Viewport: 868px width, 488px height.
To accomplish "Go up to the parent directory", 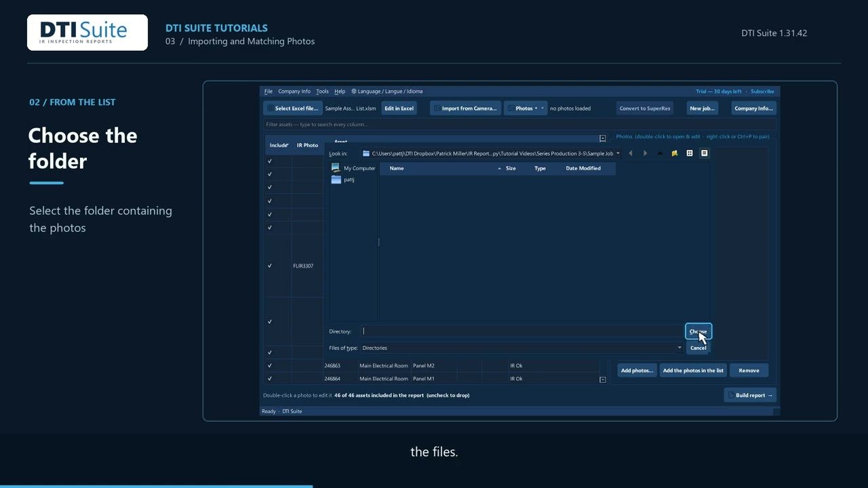I will coord(660,153).
